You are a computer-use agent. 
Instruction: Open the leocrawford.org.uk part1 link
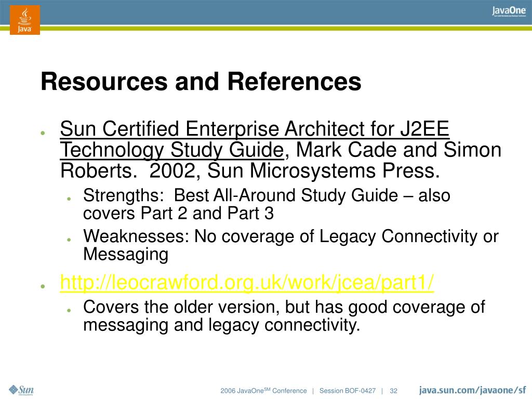247,282
